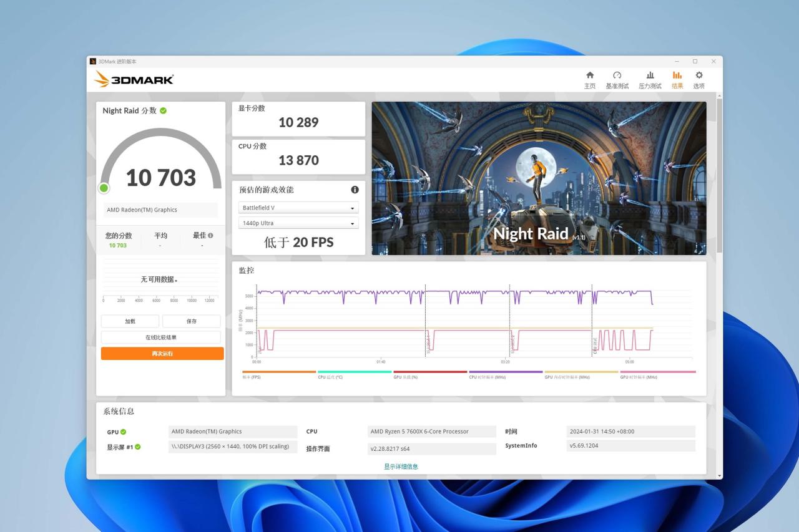This screenshot has height=532, width=799.
Task: Click the v2.28.8217 s64 version field
Action: (x=431, y=448)
